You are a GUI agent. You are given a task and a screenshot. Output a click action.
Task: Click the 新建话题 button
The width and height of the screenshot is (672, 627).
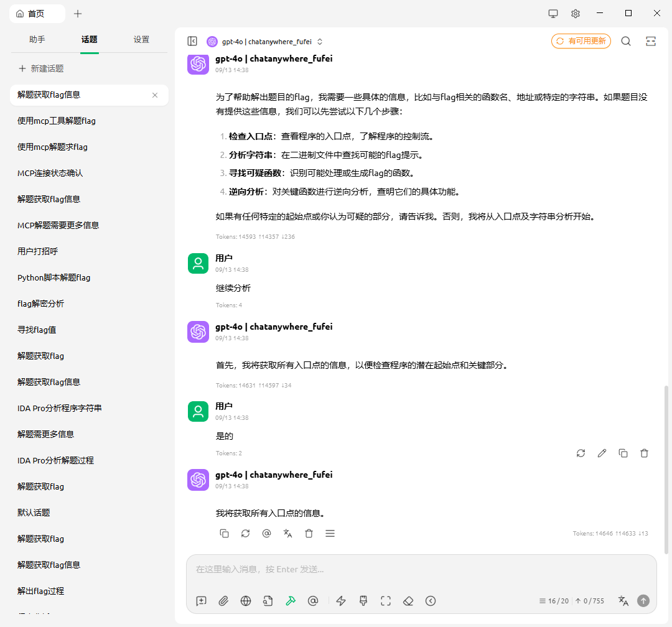coord(41,68)
